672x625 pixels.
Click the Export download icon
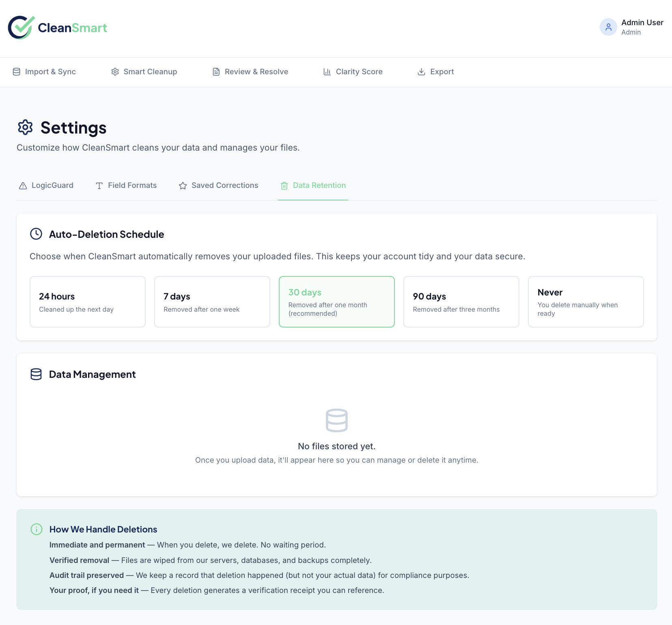tap(422, 72)
